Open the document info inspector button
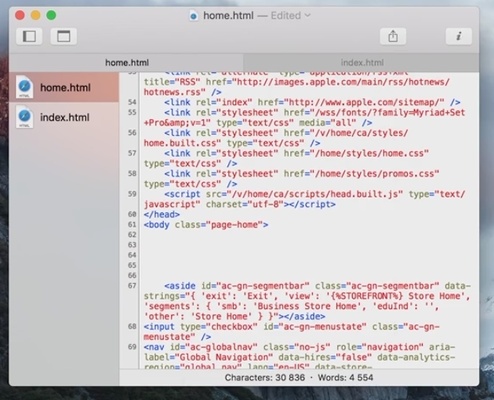The height and width of the screenshot is (400, 494). 459,36
